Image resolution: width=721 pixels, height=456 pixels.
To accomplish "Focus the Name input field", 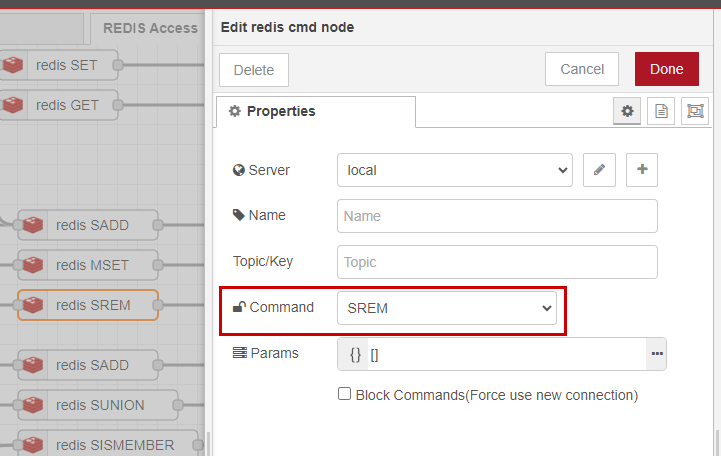I will pyautogui.click(x=497, y=216).
